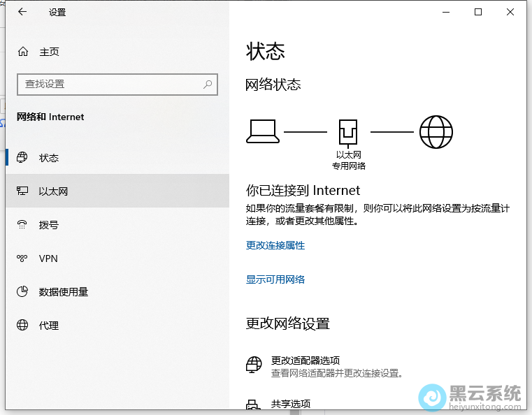The width and height of the screenshot is (532, 415).
Task: Open the VPN settings page
Action: coord(48,259)
